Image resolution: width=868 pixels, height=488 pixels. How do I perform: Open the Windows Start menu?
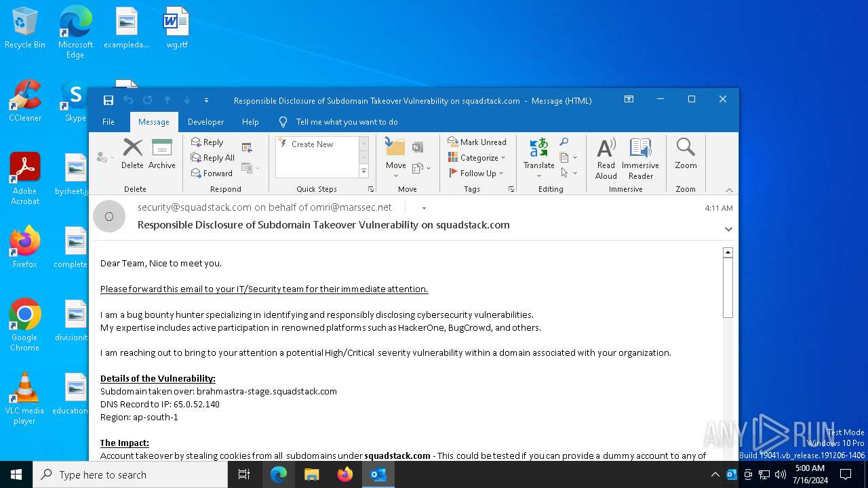16,474
